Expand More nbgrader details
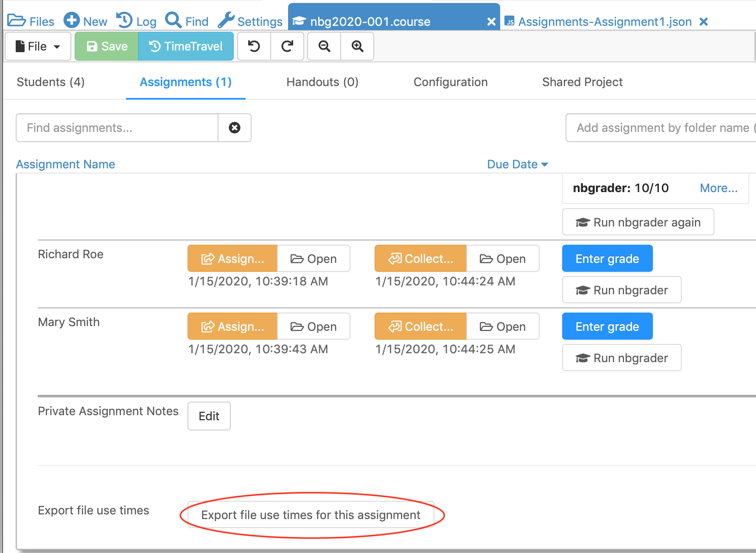Image resolution: width=756 pixels, height=553 pixels. point(718,188)
